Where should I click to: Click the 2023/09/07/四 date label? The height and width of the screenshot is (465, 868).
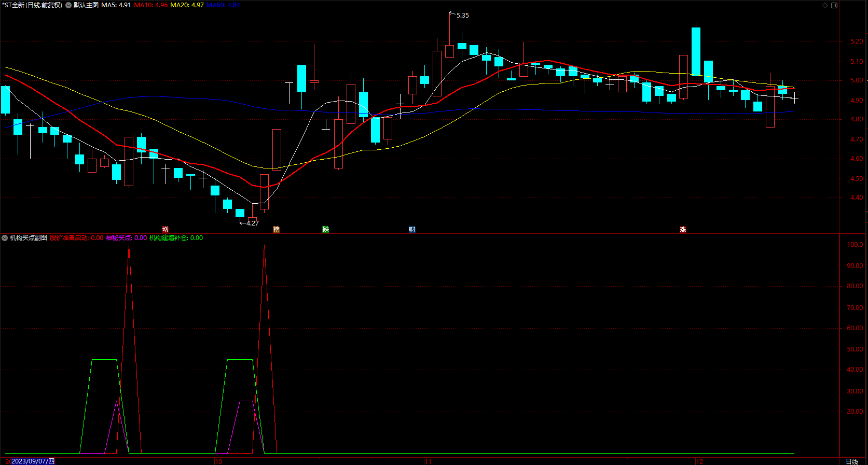pos(33,461)
